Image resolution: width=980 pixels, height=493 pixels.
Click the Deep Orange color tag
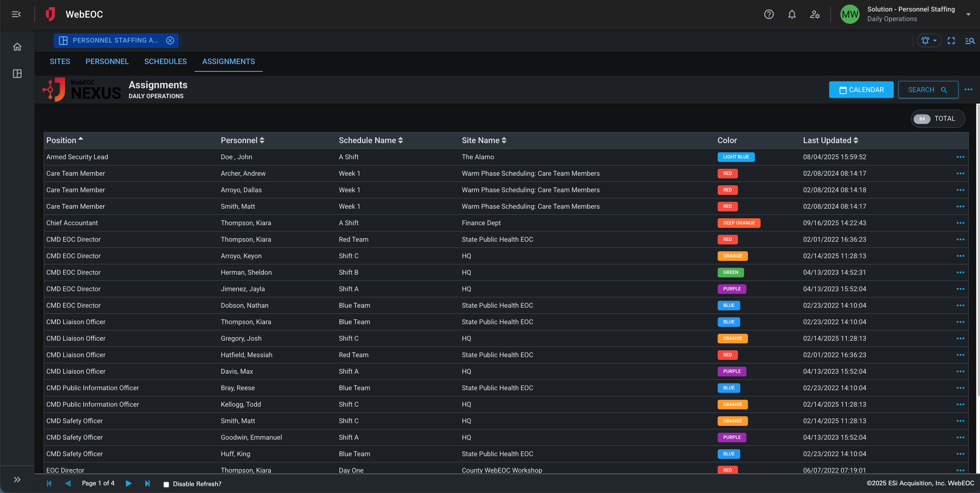[739, 223]
